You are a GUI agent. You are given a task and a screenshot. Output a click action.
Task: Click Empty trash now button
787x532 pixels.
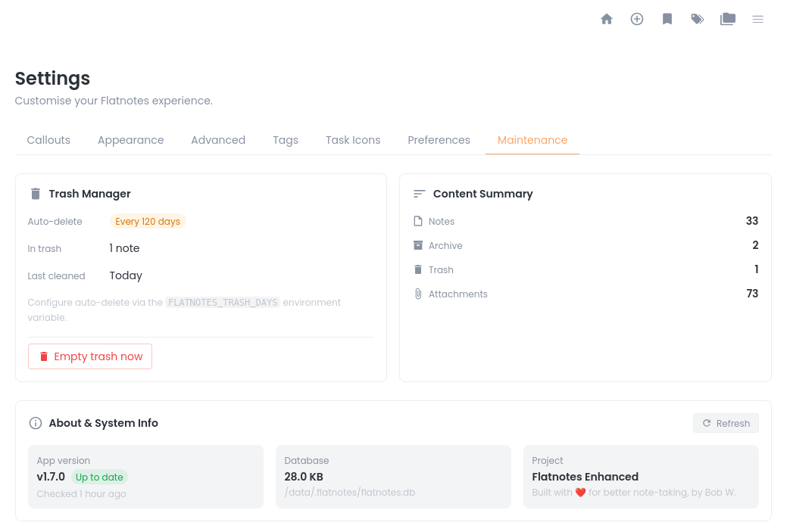90,356
